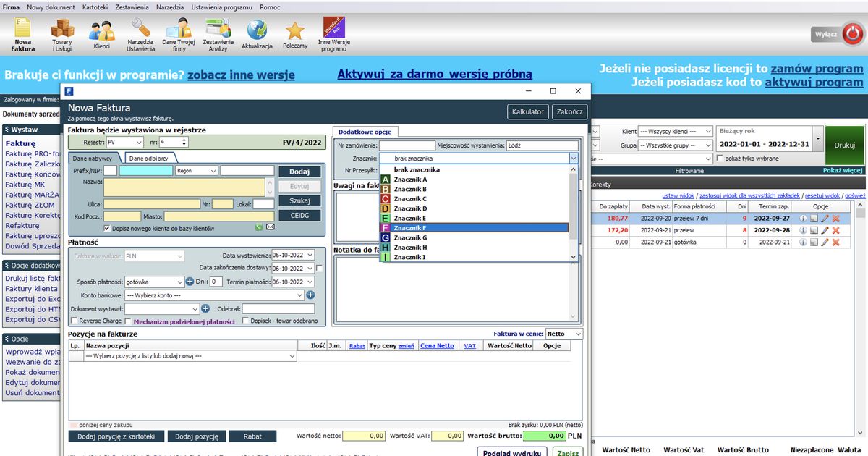Click the info icon in the 2022-09-27 row

click(x=803, y=218)
